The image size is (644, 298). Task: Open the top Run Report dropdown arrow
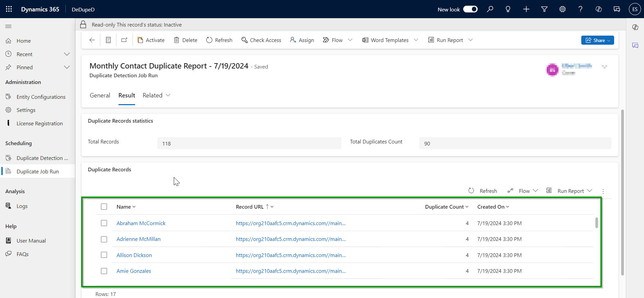pos(471,40)
